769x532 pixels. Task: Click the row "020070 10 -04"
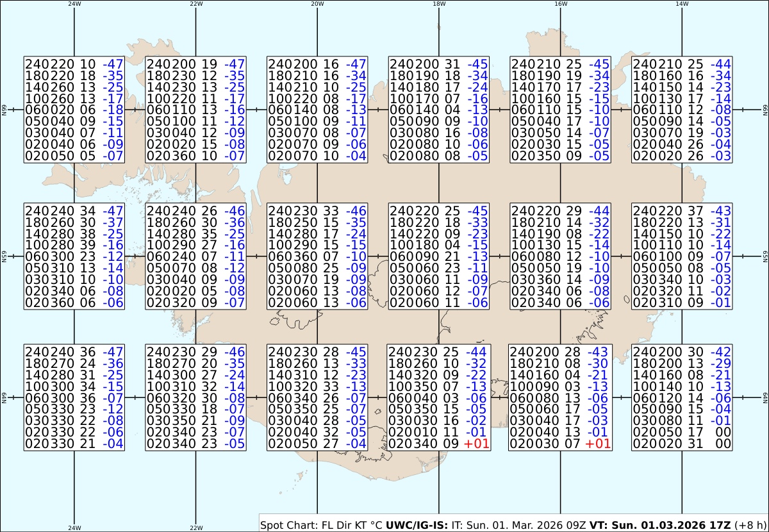tap(317, 156)
